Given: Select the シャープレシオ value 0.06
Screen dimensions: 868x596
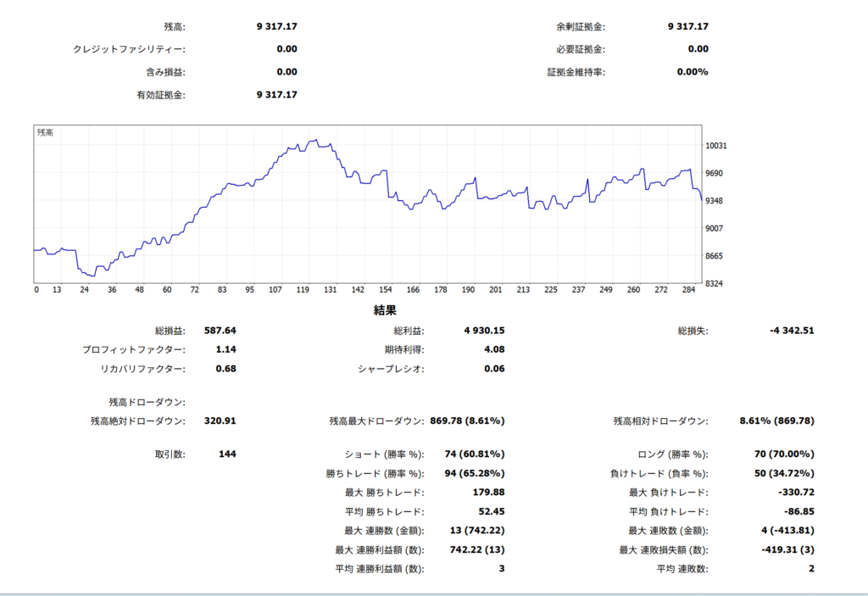Looking at the screenshot, I should click(x=493, y=369).
